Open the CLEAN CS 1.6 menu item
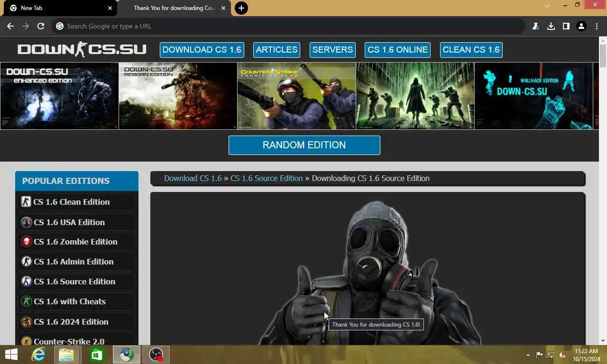The height and width of the screenshot is (364, 607). [471, 50]
